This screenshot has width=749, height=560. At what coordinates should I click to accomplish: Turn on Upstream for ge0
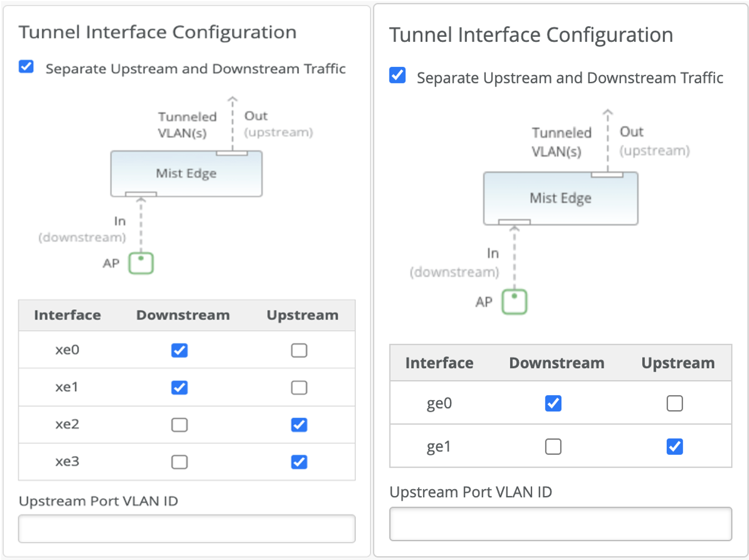coord(674,403)
